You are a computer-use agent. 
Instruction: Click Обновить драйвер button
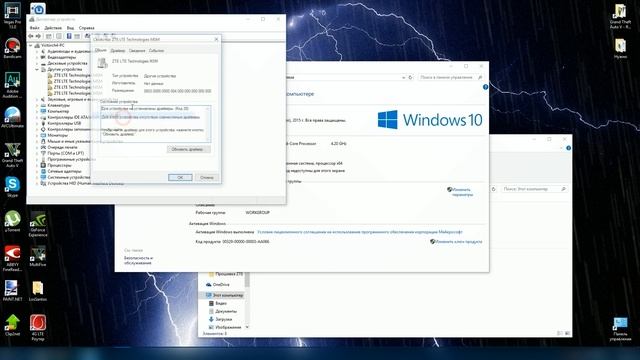click(189, 149)
